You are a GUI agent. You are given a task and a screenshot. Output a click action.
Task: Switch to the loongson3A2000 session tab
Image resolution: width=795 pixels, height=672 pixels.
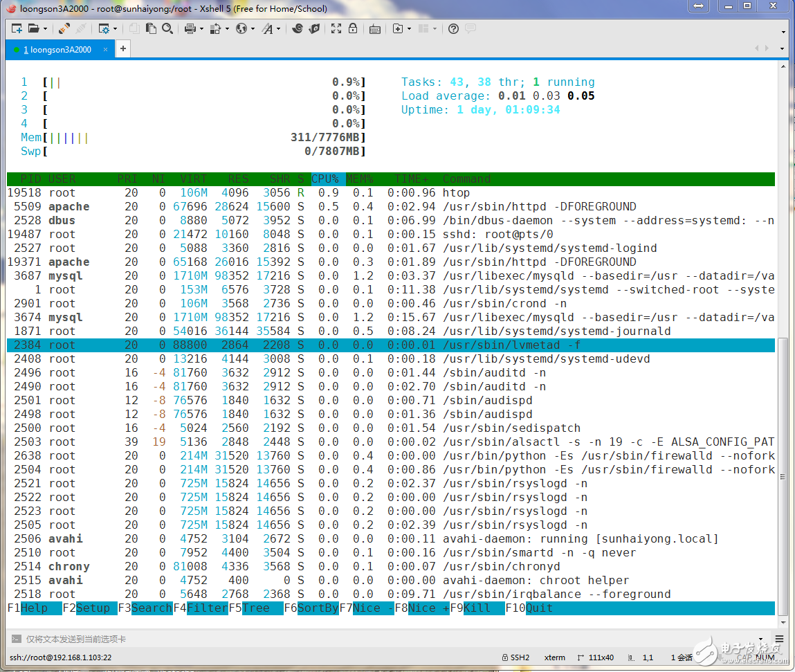57,49
